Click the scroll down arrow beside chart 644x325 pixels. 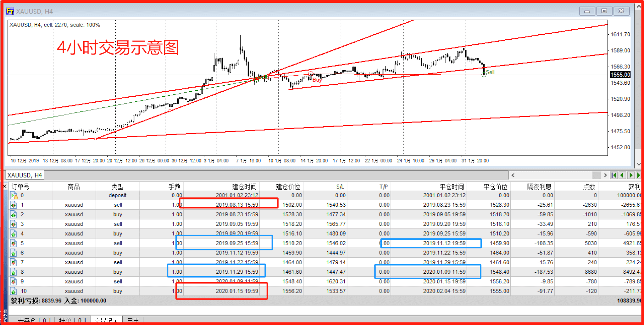[638, 164]
